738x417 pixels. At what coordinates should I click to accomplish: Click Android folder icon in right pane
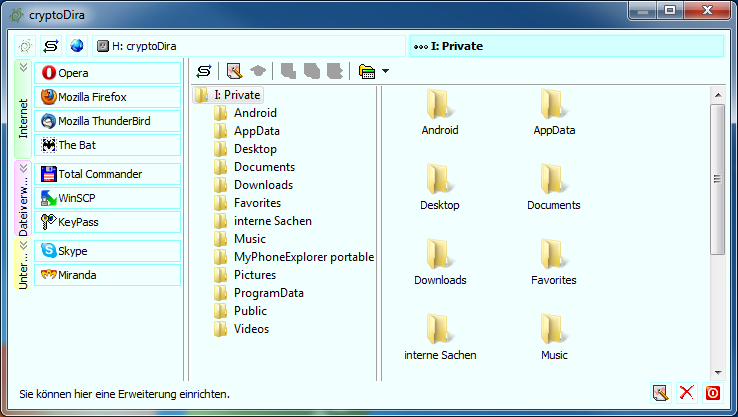(439, 104)
